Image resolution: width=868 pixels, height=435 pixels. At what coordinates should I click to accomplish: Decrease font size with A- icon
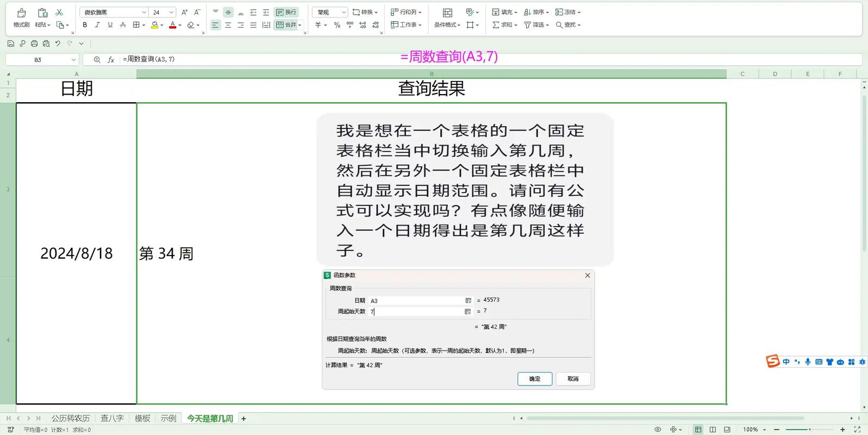coord(197,12)
